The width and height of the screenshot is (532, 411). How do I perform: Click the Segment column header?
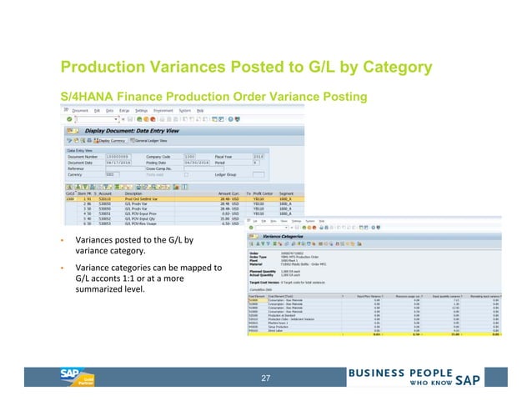pos(286,193)
